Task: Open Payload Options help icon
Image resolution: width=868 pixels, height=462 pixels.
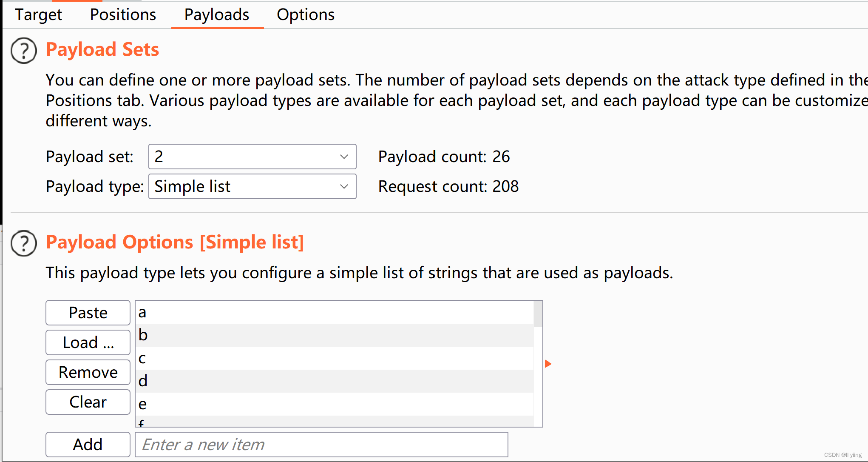Action: 24,243
